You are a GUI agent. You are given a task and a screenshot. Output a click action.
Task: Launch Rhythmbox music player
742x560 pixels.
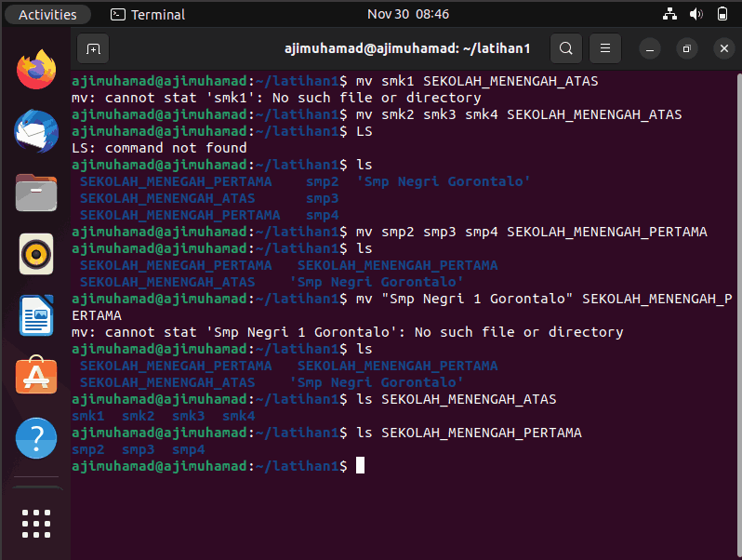(x=36, y=254)
